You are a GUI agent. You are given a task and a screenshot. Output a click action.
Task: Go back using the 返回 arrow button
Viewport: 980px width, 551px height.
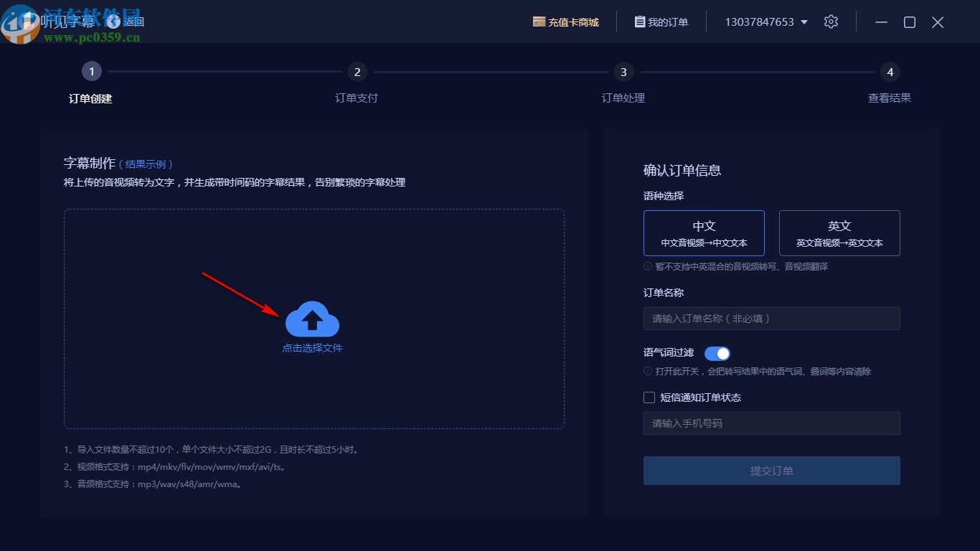coord(126,22)
